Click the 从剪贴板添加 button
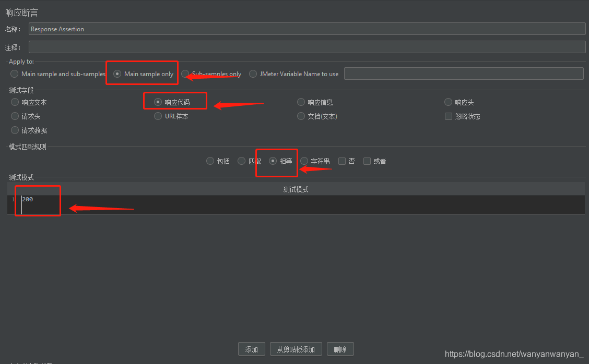 click(x=296, y=349)
